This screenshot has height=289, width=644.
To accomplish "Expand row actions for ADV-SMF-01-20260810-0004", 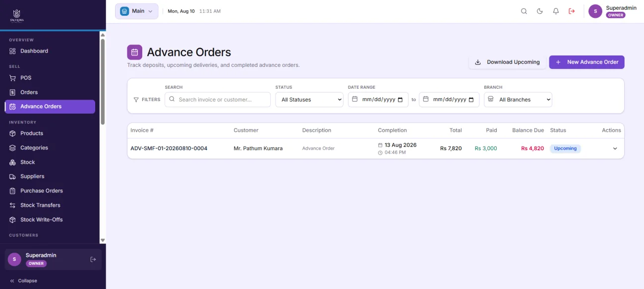I will coord(615,148).
